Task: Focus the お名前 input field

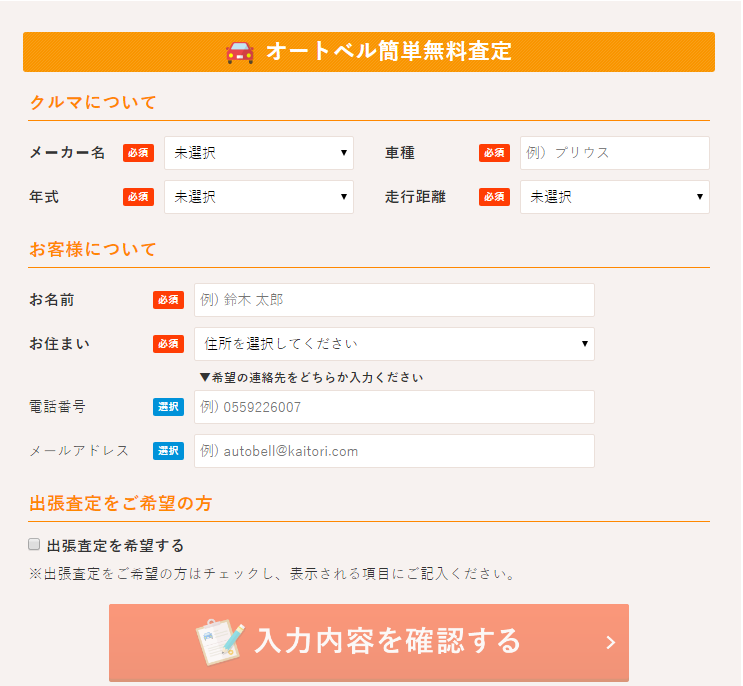Action: click(394, 300)
